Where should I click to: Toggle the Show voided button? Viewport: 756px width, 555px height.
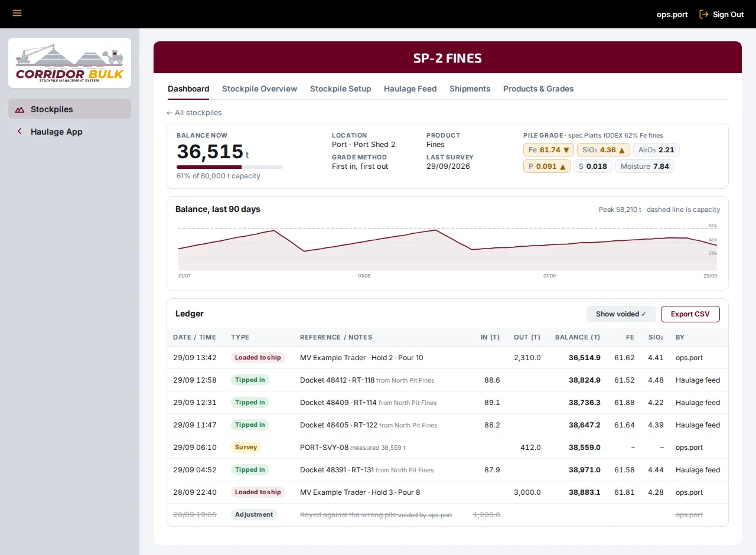pyautogui.click(x=621, y=314)
